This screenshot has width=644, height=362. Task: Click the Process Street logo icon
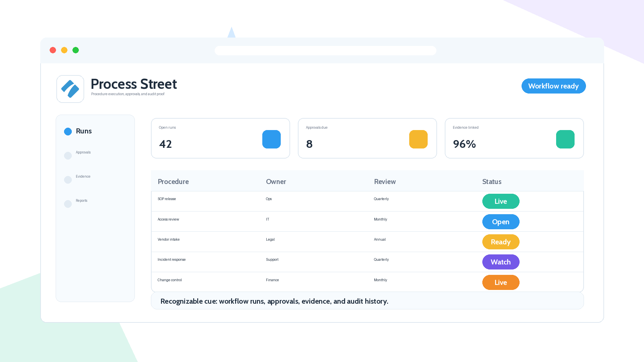[x=70, y=89]
